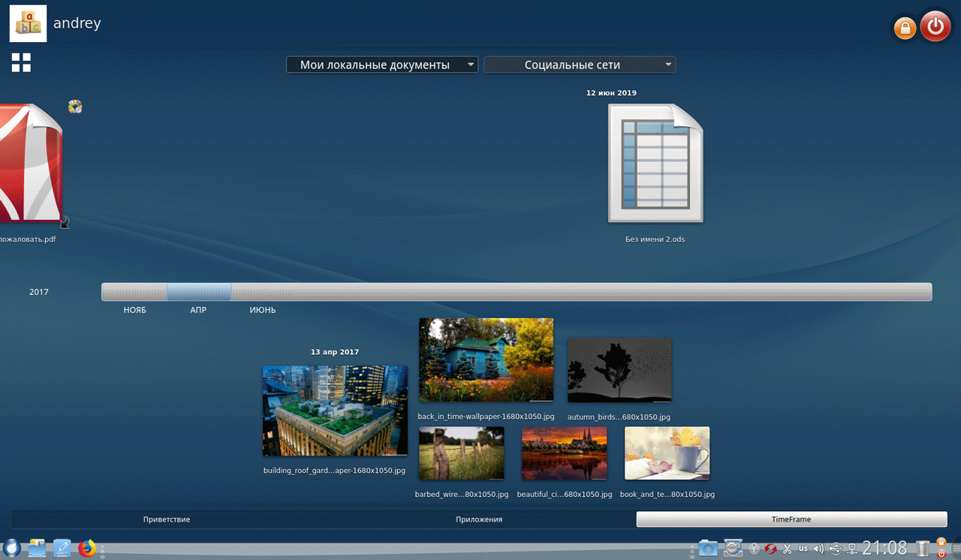Select the НОЯБ month label on timeline
Viewport: 961px width, 560px height.
[135, 310]
